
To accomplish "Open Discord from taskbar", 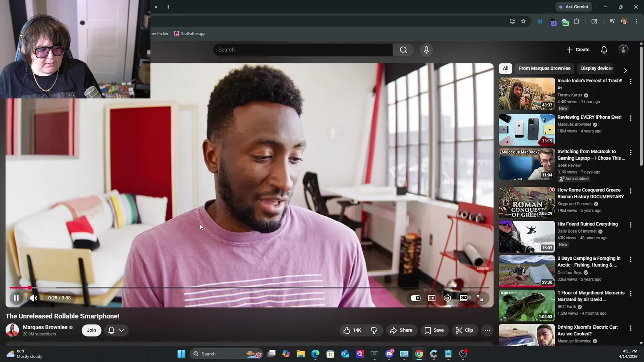I will [389, 354].
